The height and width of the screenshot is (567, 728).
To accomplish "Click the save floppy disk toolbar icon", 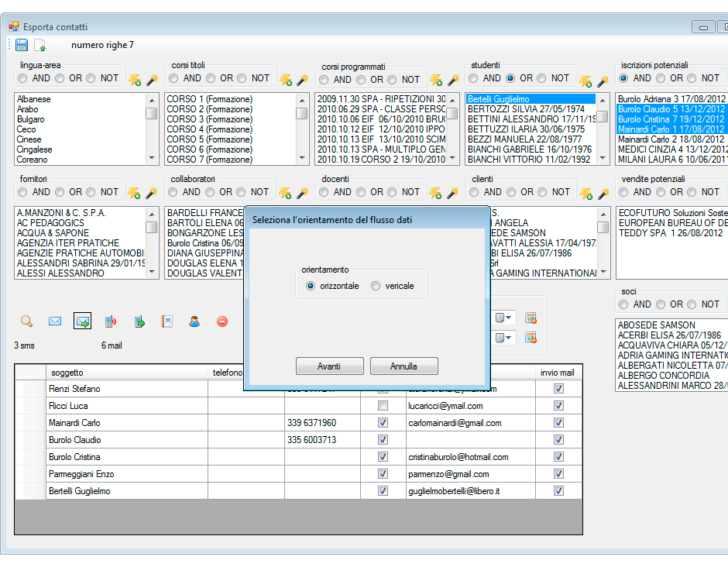I will click(22, 45).
